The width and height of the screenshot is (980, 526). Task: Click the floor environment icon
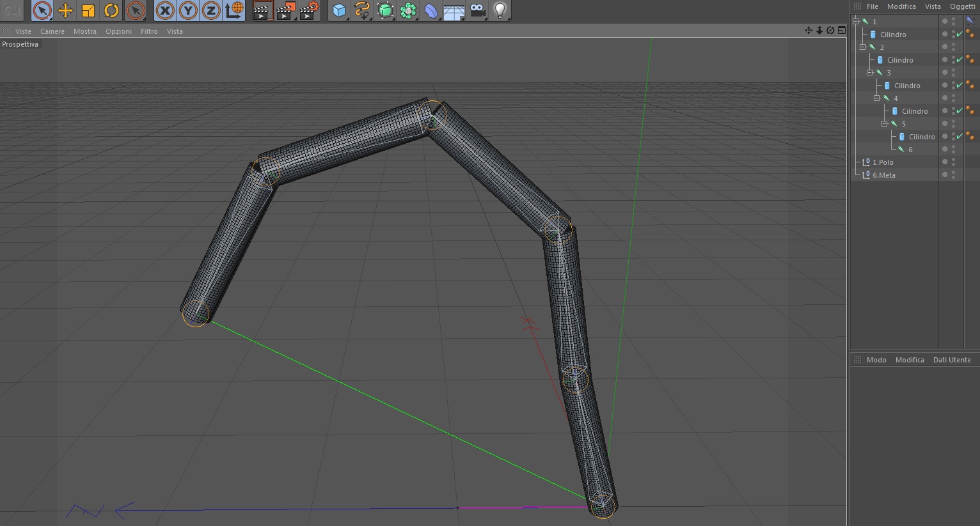(x=454, y=10)
